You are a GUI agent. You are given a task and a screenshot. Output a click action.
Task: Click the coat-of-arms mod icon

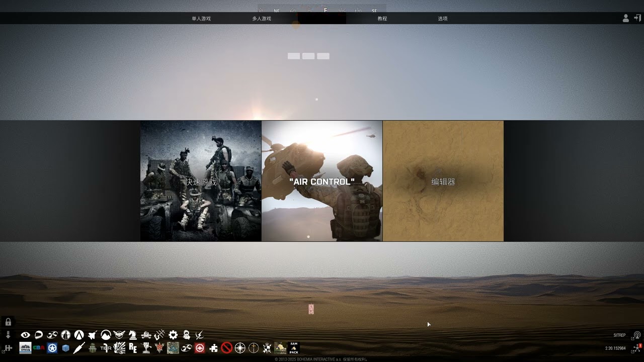click(267, 348)
